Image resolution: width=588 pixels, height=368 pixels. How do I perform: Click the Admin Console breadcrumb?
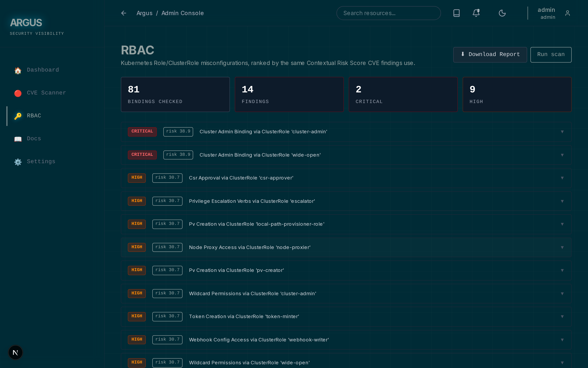(183, 13)
